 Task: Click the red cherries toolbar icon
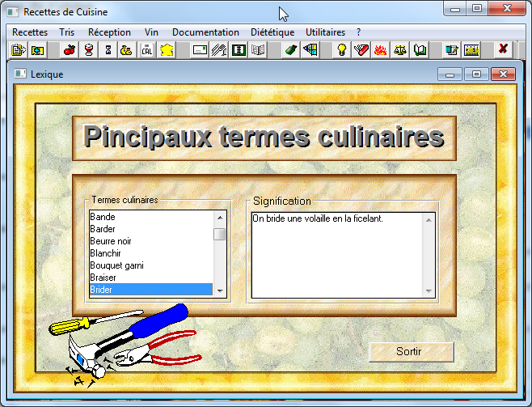click(x=70, y=50)
